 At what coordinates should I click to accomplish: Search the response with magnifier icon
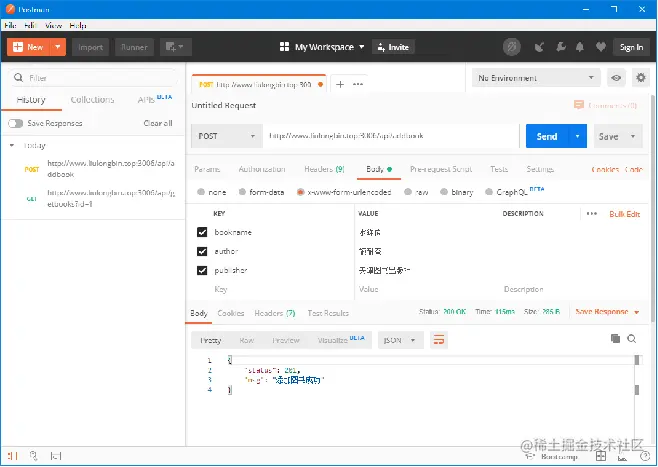tap(632, 339)
